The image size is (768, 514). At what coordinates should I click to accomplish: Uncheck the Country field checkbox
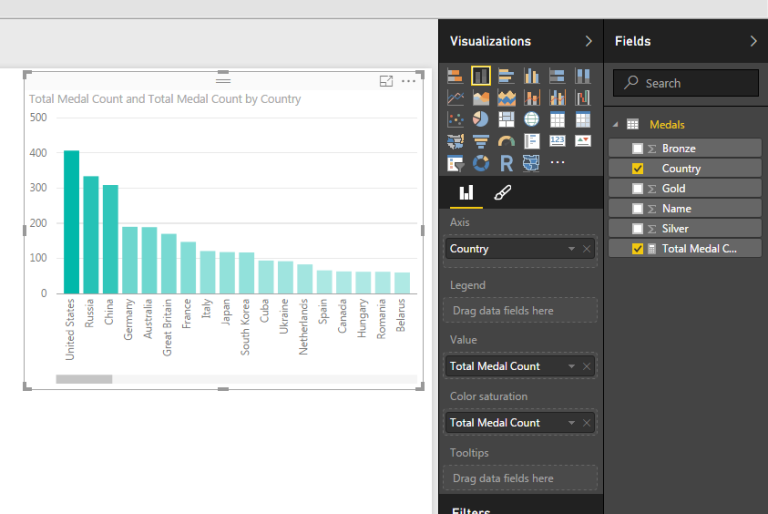point(638,168)
